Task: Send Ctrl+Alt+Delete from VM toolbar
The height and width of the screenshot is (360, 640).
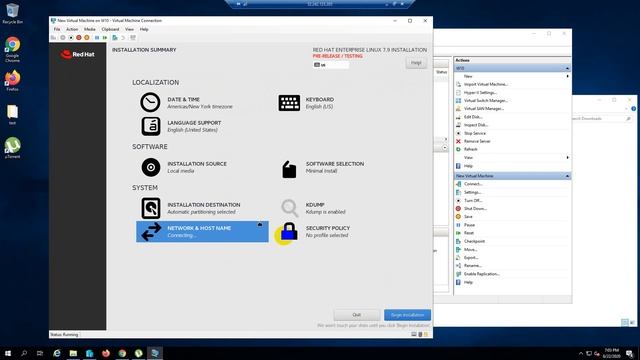Action: 53,38
